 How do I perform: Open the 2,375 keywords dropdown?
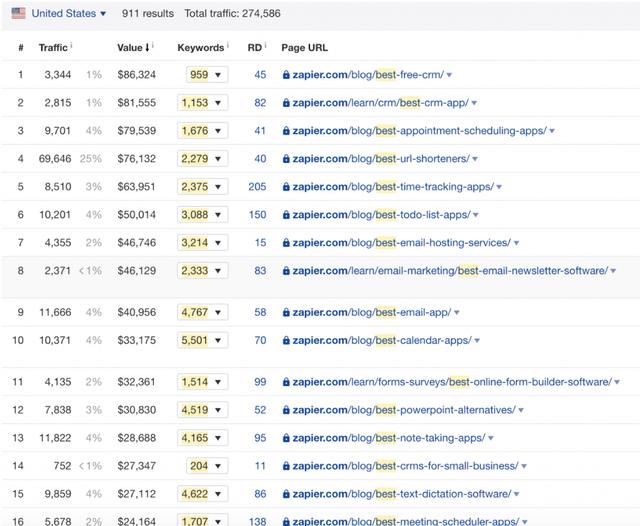click(202, 187)
